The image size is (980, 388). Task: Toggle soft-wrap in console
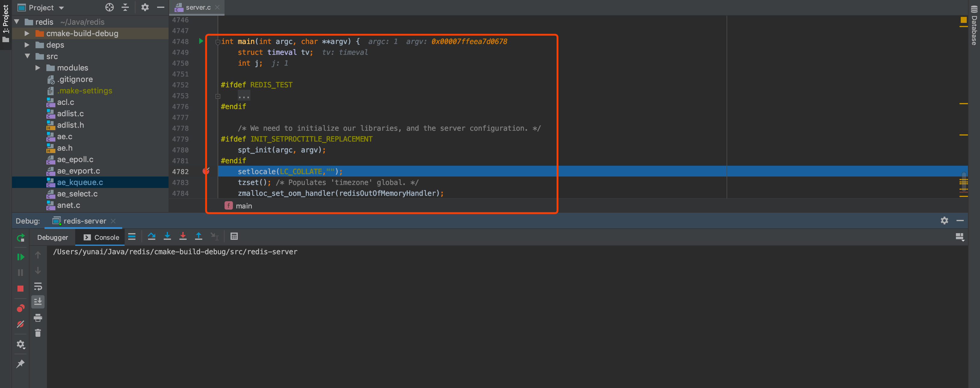click(38, 286)
